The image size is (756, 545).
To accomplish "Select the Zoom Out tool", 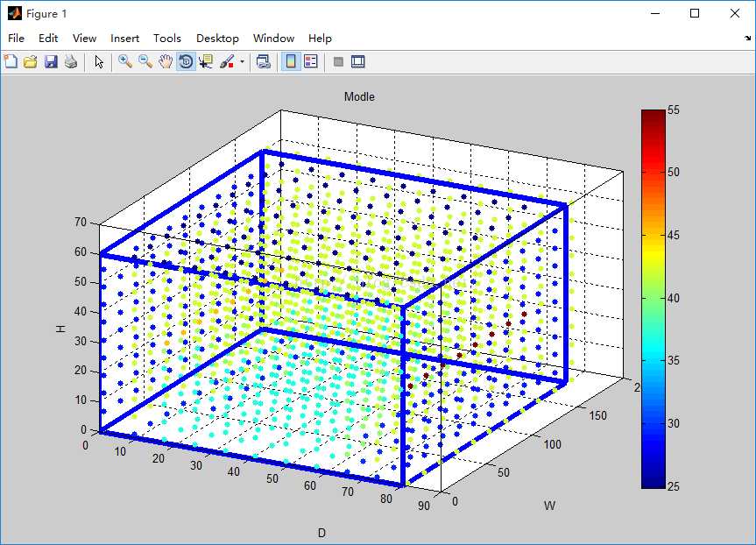I will point(145,61).
